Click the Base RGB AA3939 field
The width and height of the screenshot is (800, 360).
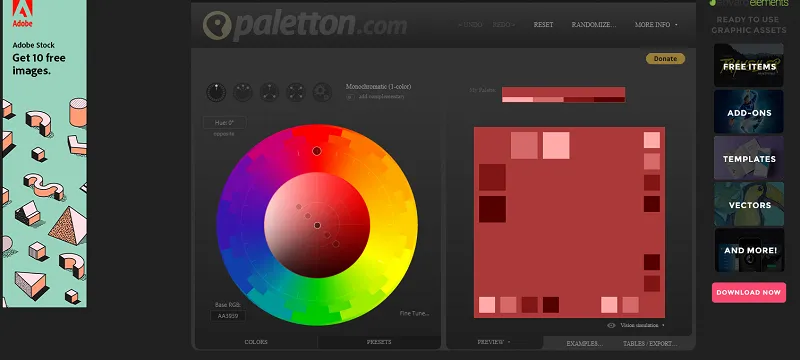pos(228,316)
